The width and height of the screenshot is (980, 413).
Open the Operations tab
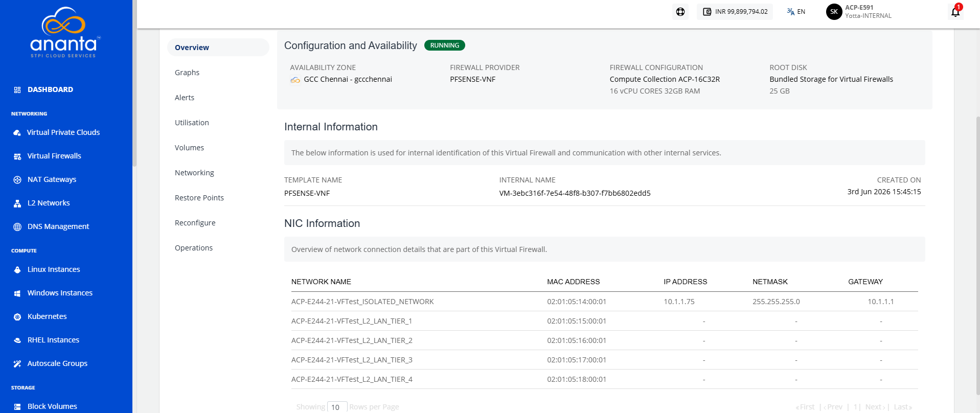(x=194, y=248)
